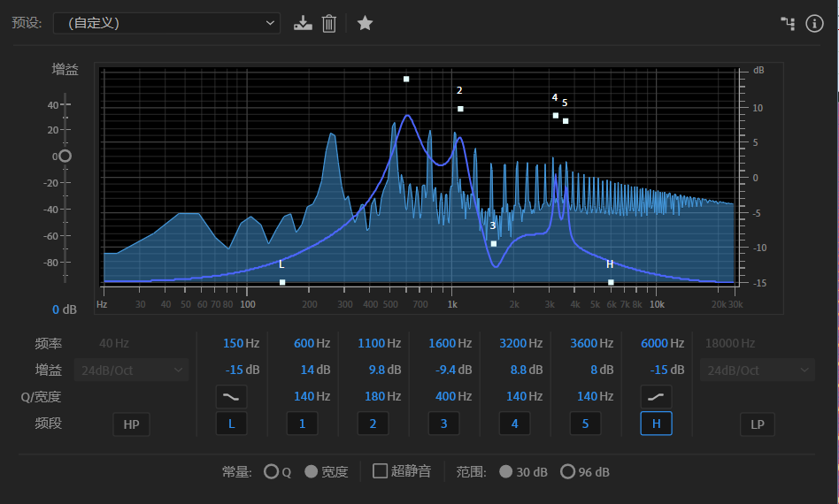Open the effect info icon
The width and height of the screenshot is (839, 504).
(815, 23)
